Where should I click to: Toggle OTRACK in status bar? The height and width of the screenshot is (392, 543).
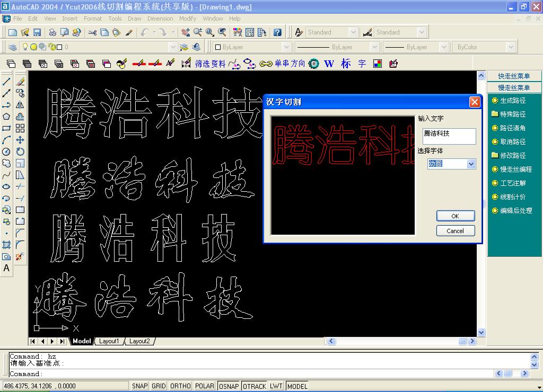click(255, 386)
